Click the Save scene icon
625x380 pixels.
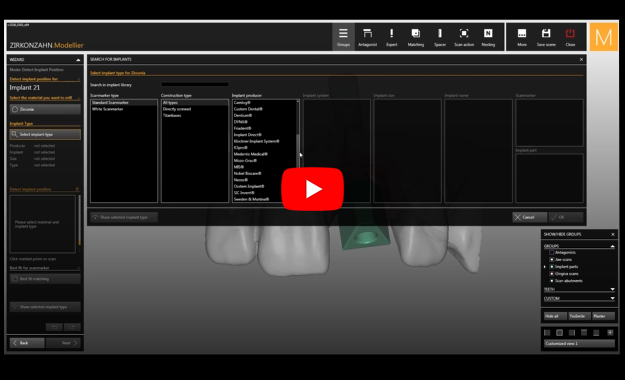(546, 37)
